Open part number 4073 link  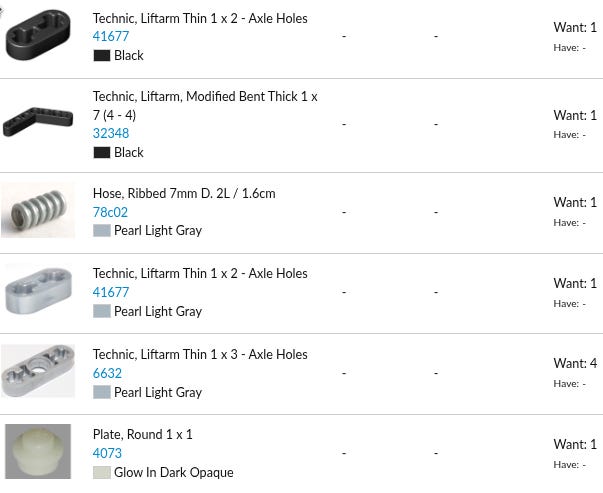coord(107,453)
